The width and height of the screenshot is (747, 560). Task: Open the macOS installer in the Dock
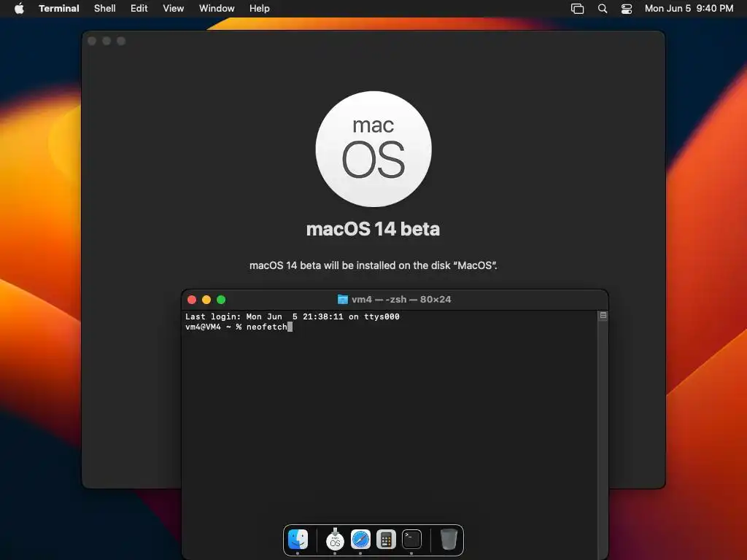point(335,540)
